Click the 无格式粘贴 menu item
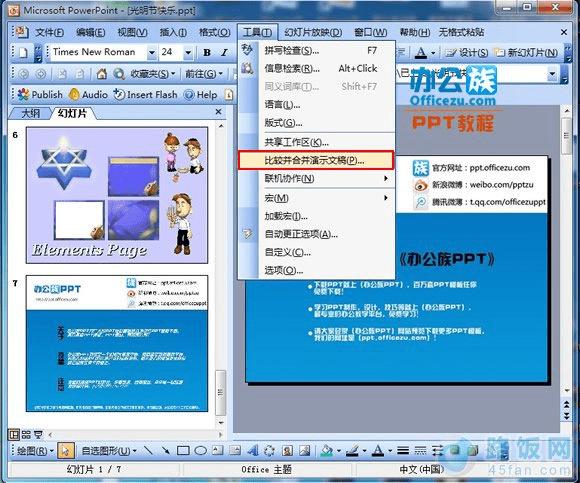 pyautogui.click(x=461, y=33)
